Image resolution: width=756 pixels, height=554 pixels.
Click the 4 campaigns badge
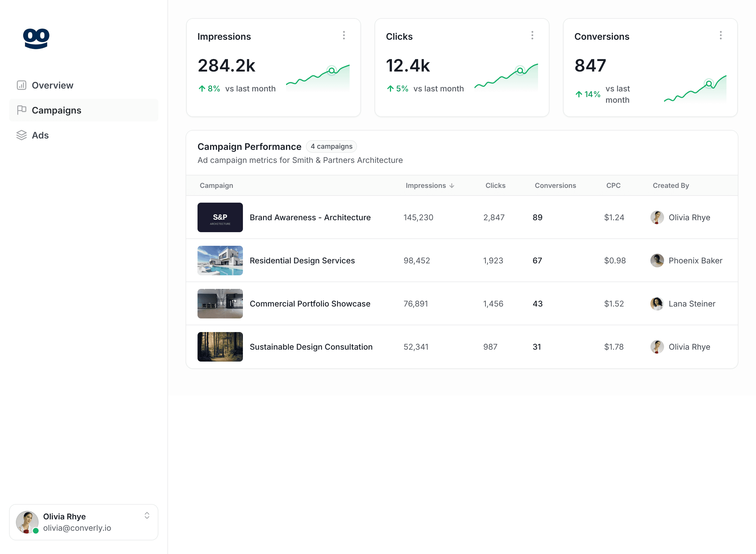pos(331,146)
